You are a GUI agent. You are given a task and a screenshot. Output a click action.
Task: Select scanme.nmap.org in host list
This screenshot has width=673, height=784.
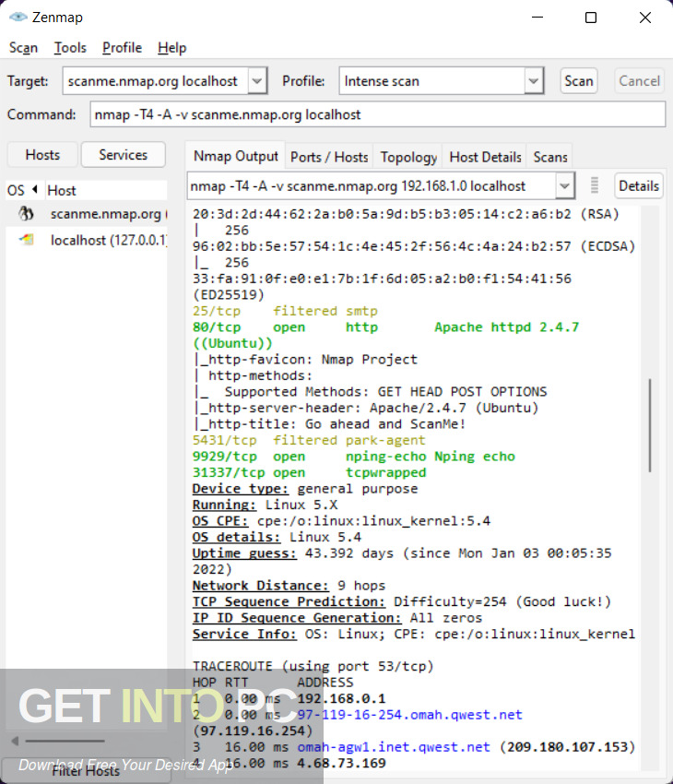87,214
